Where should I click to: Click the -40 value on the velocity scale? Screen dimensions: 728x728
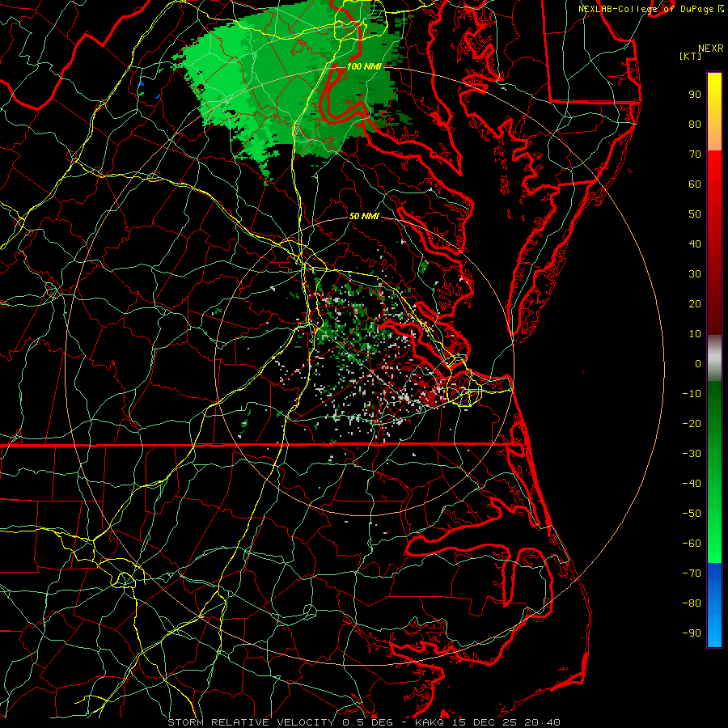coord(692,484)
